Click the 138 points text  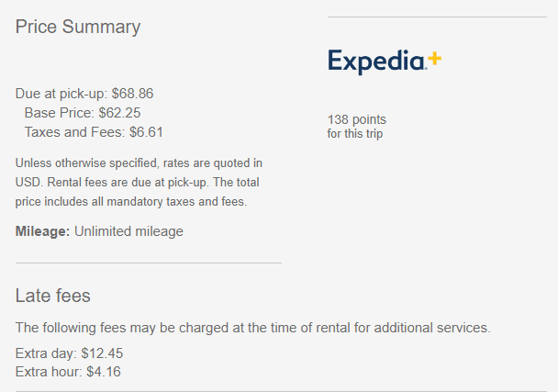tap(357, 119)
